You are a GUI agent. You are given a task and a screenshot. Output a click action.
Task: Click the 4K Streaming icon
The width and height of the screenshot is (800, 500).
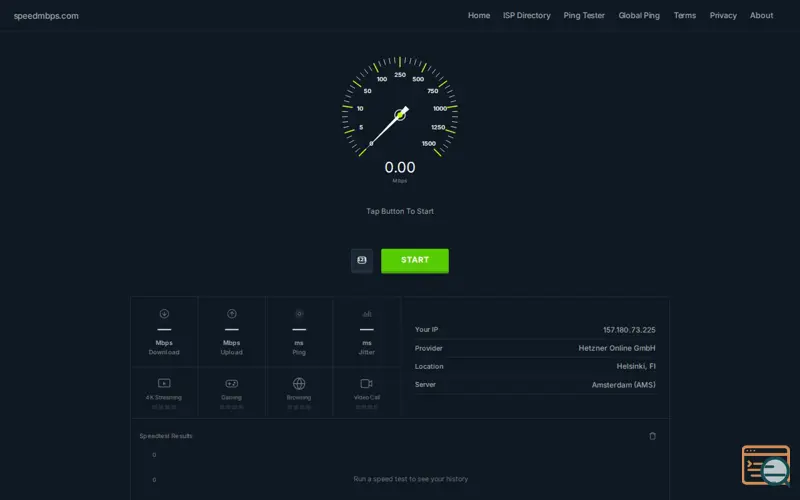coord(164,383)
